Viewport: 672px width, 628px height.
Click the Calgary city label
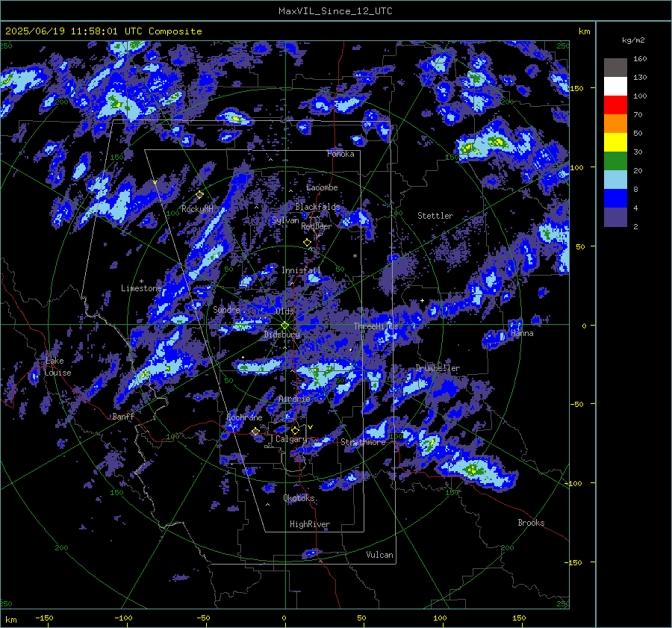291,439
